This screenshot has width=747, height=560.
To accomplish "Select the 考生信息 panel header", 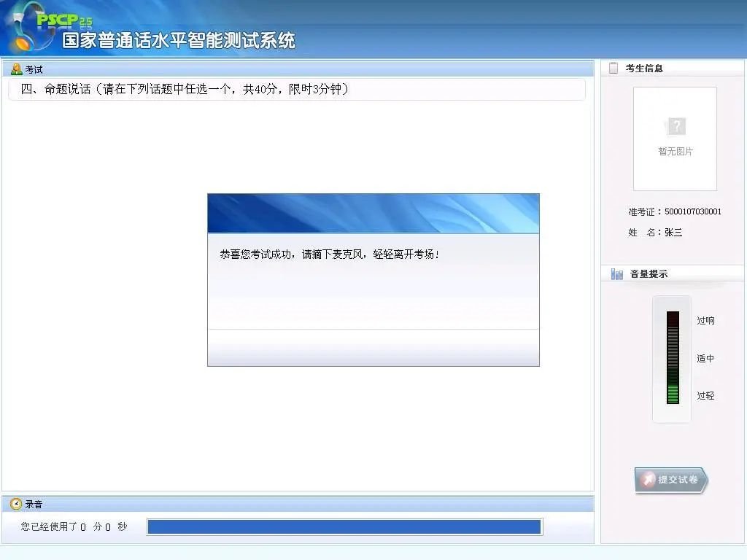I will (644, 68).
